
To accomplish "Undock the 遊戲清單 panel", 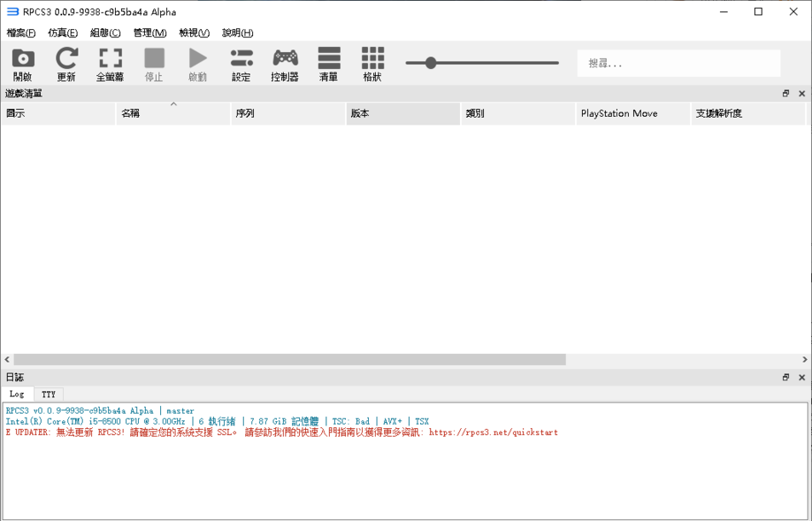I will [786, 93].
